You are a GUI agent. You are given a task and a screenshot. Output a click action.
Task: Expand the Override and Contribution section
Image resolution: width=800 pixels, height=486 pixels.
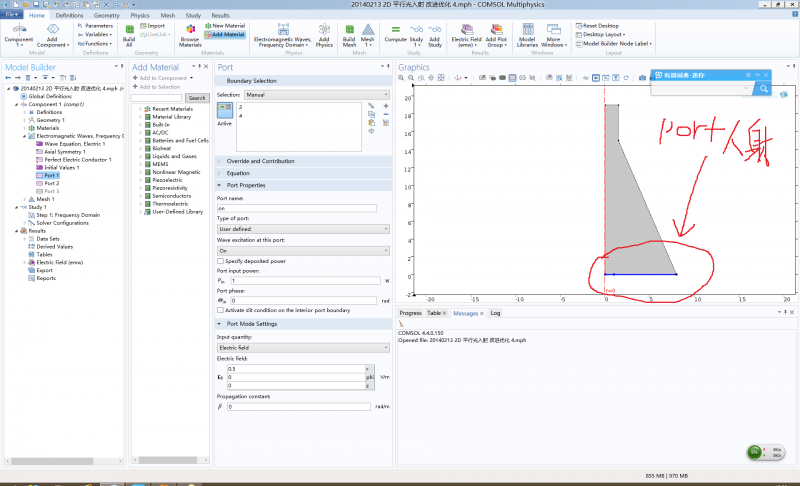pyautogui.click(x=260, y=161)
